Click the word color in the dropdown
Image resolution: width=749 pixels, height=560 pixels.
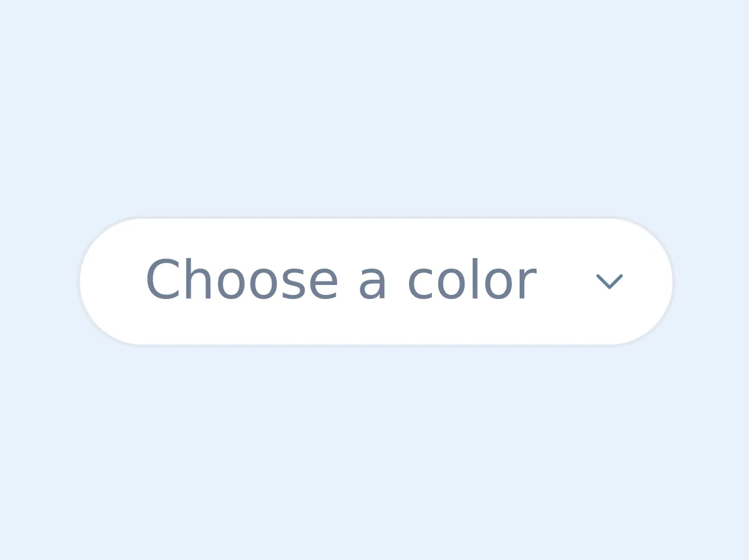472,281
